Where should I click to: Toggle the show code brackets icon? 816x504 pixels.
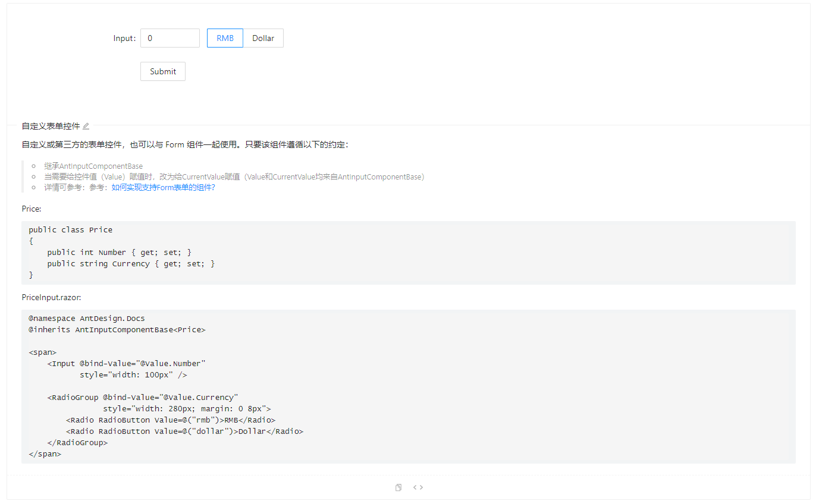418,487
